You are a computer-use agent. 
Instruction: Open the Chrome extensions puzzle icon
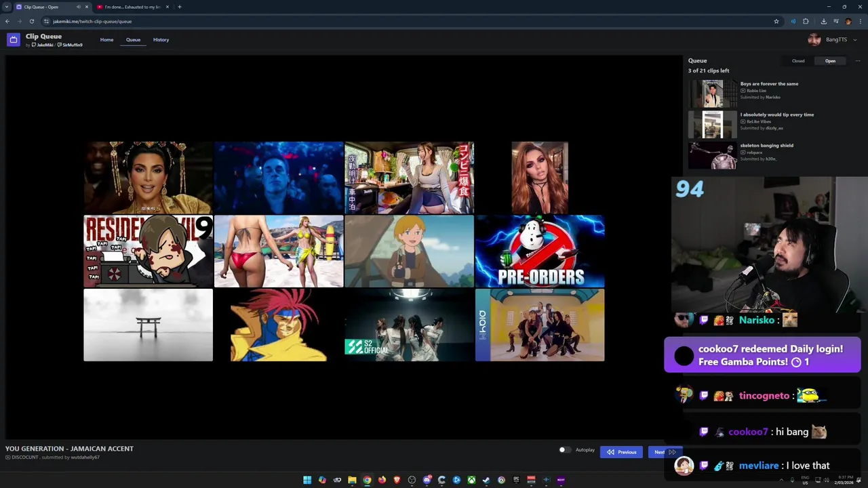coord(806,21)
